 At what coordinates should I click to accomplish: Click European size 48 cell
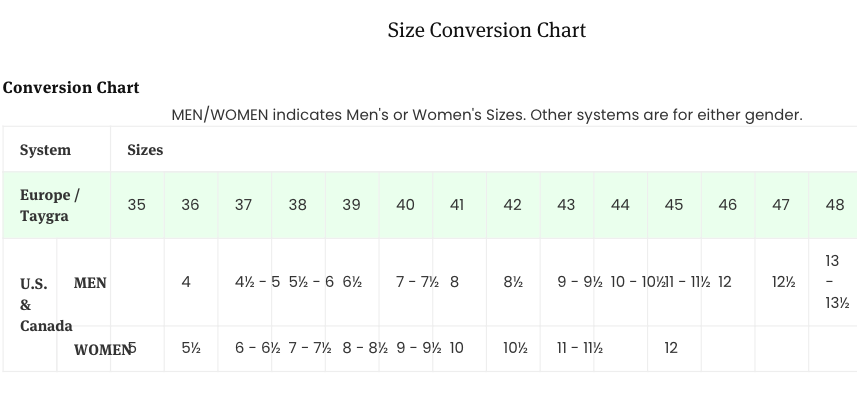[834, 204]
